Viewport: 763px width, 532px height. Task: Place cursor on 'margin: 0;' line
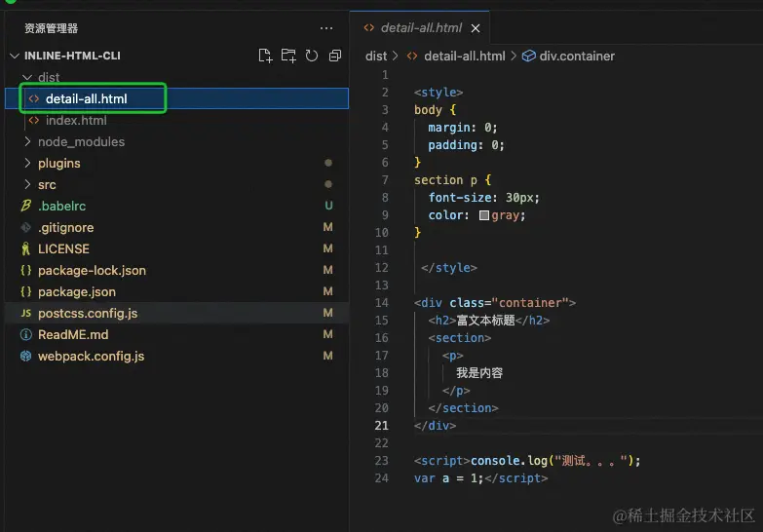click(x=462, y=127)
